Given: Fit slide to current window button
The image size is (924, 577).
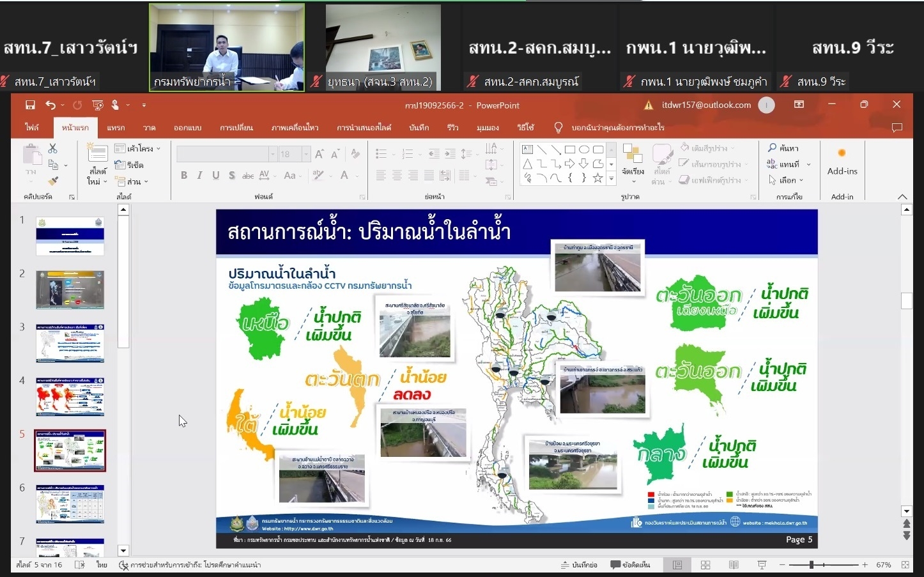Looking at the screenshot, I should [x=905, y=565].
